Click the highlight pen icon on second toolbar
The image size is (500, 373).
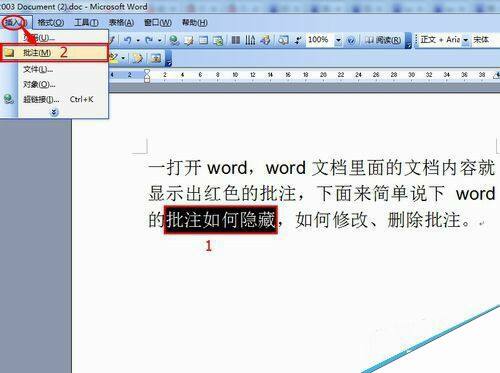coord(114,58)
